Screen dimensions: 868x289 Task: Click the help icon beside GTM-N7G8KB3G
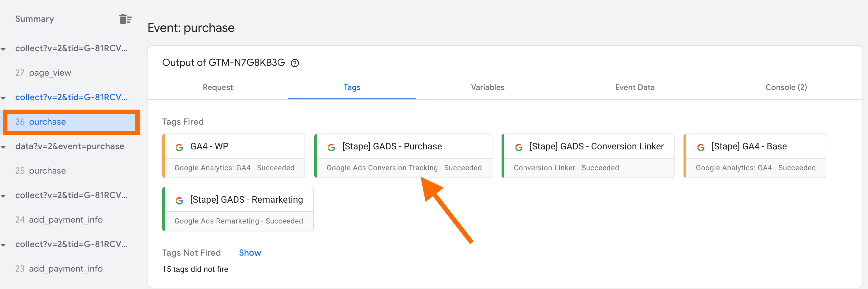pyautogui.click(x=294, y=63)
